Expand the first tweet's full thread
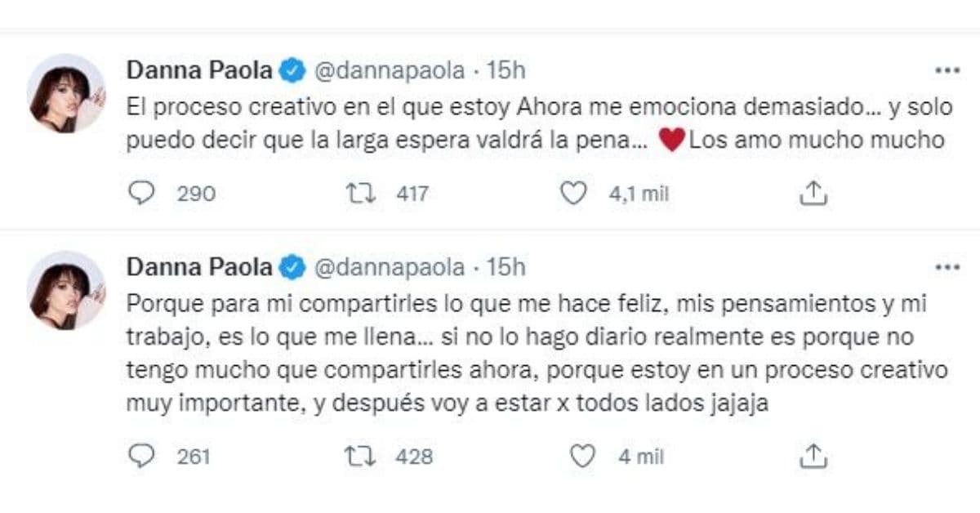 [x=490, y=123]
